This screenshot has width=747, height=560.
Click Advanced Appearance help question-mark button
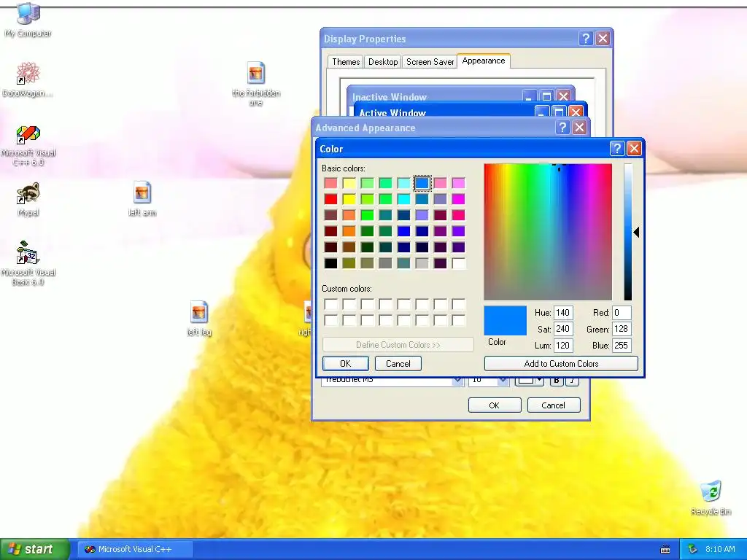pos(562,127)
